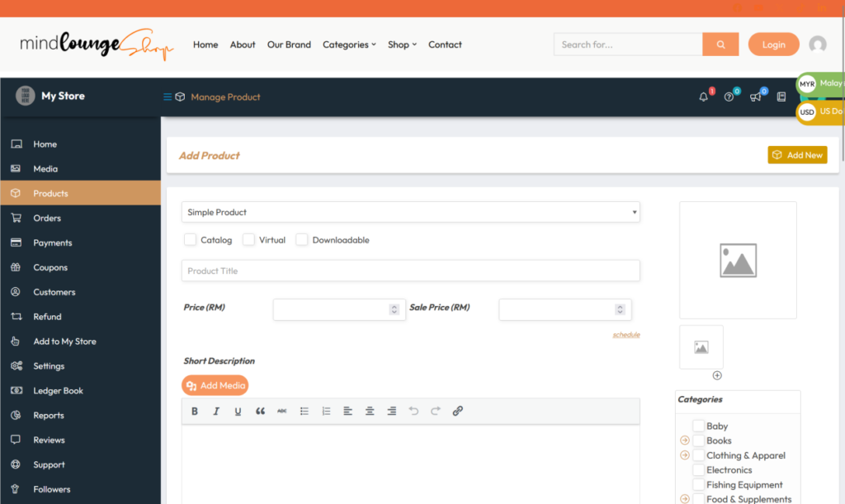
Task: Click the schedule link under Sale Price
Action: pyautogui.click(x=625, y=335)
